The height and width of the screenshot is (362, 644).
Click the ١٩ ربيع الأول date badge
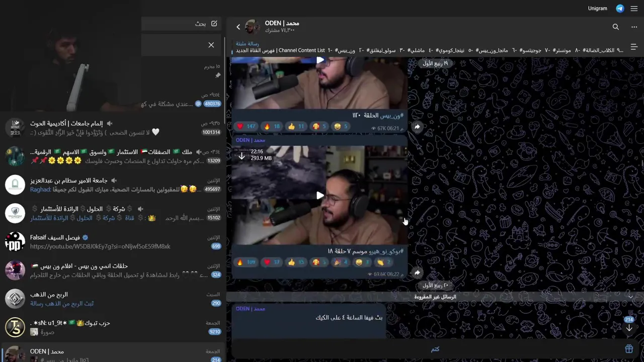[x=435, y=63]
